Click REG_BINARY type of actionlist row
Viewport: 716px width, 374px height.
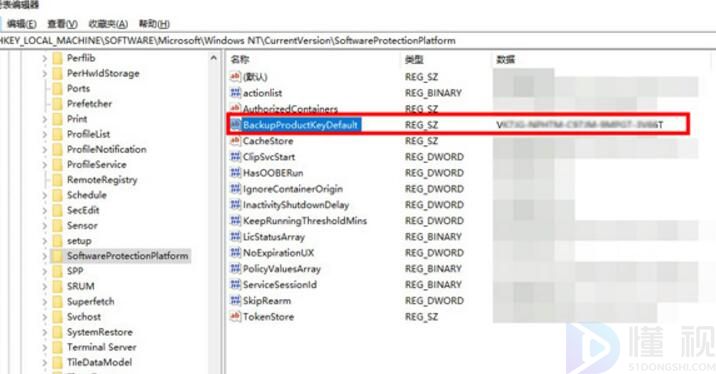click(x=433, y=93)
